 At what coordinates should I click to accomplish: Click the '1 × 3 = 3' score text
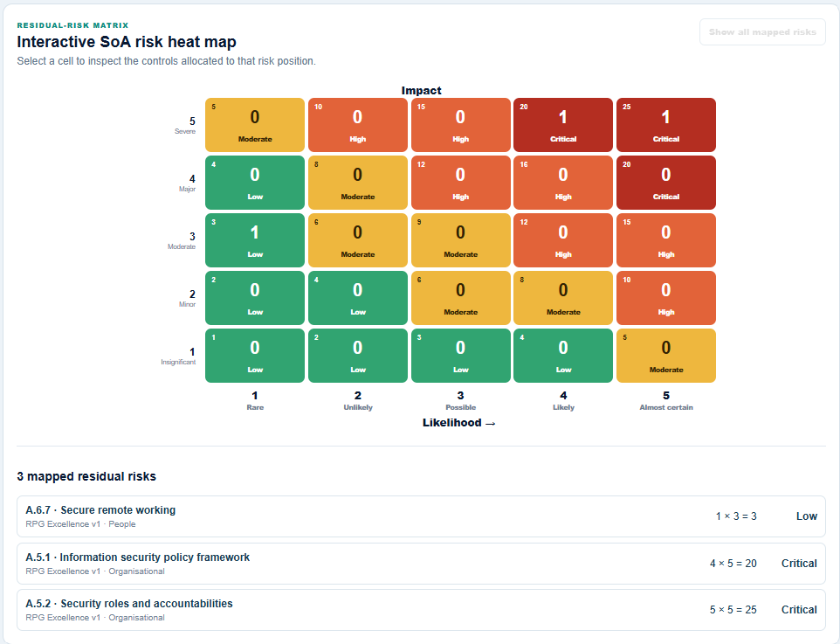736,516
